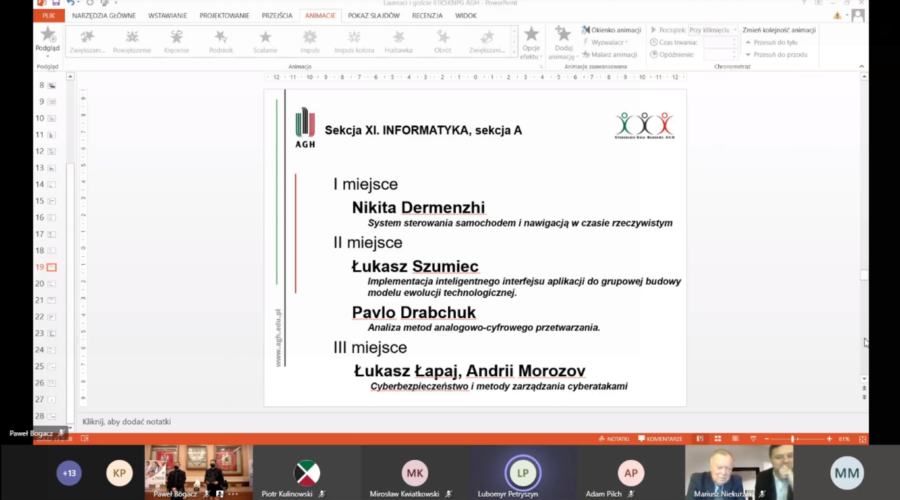This screenshot has width=900, height=500.
Task: Adjust the zoom slider in status bar
Action: (x=793, y=439)
